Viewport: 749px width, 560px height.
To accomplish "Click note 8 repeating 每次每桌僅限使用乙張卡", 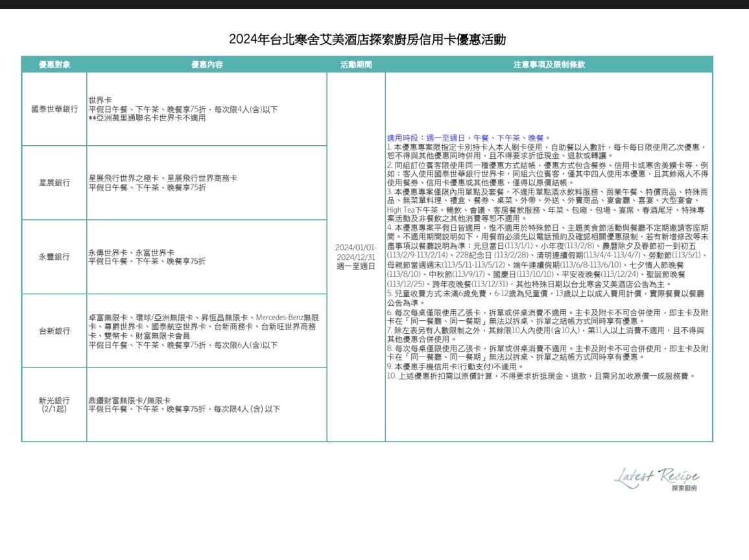I will point(547,353).
